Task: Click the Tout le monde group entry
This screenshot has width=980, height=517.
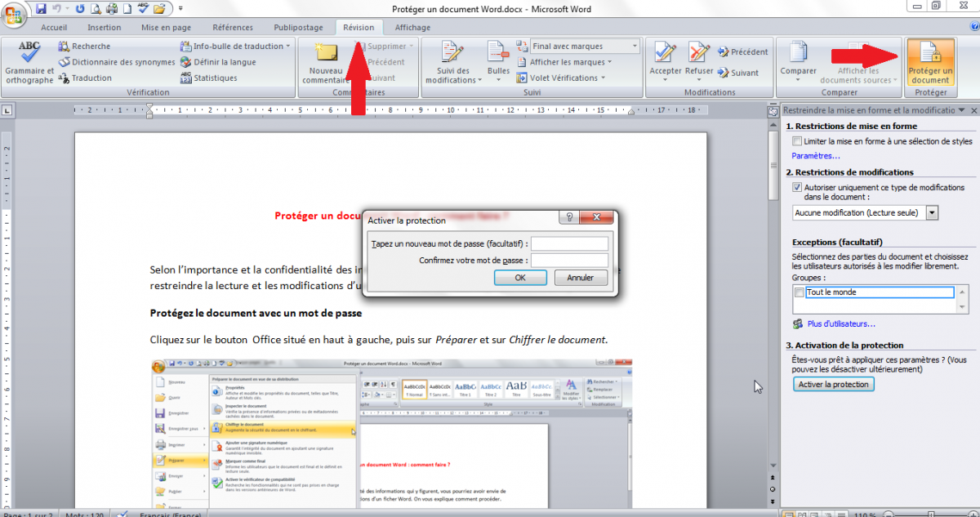Action: click(879, 292)
